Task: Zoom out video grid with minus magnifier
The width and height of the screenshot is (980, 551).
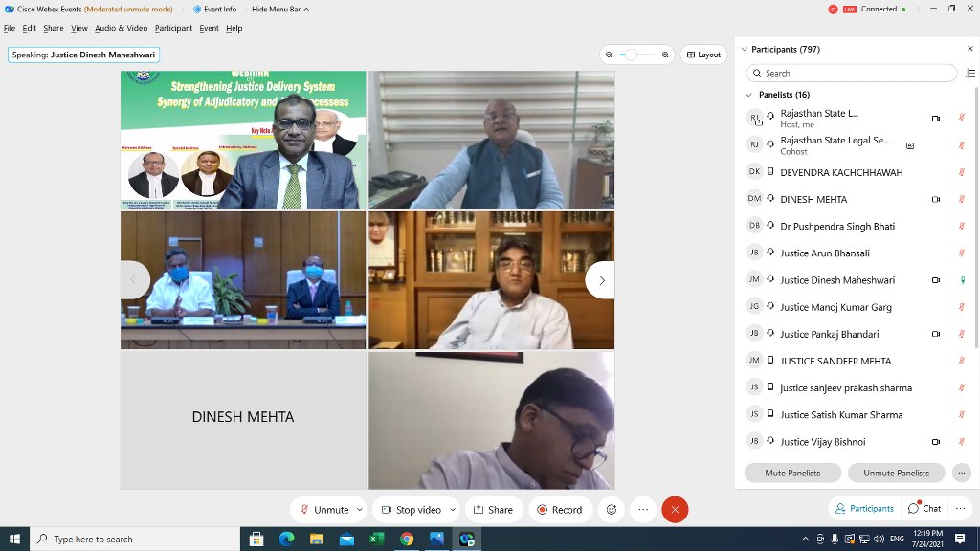Action: pos(609,55)
